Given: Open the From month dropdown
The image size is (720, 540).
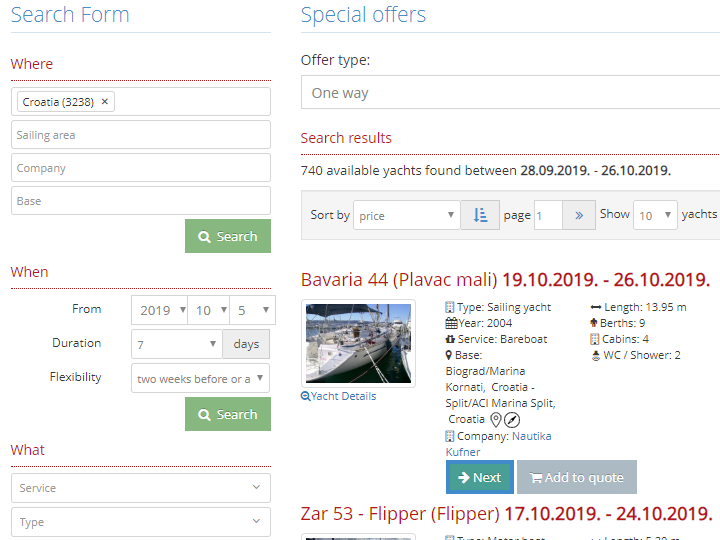Looking at the screenshot, I should click(x=207, y=310).
